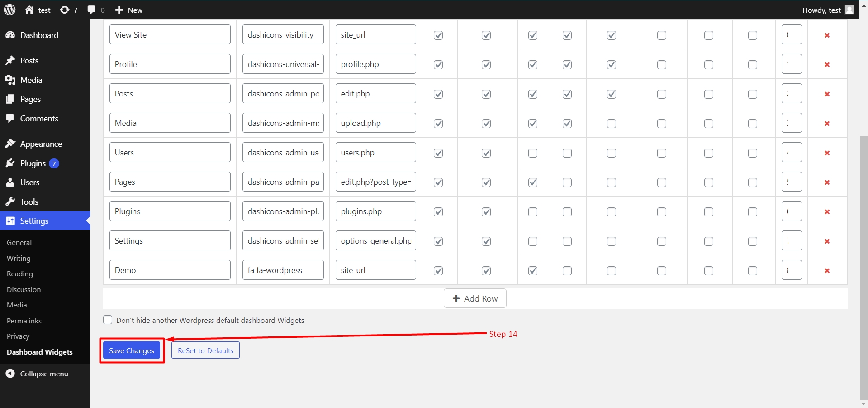
Task: Toggle the first checkbox in Plugins row
Action: (x=438, y=211)
